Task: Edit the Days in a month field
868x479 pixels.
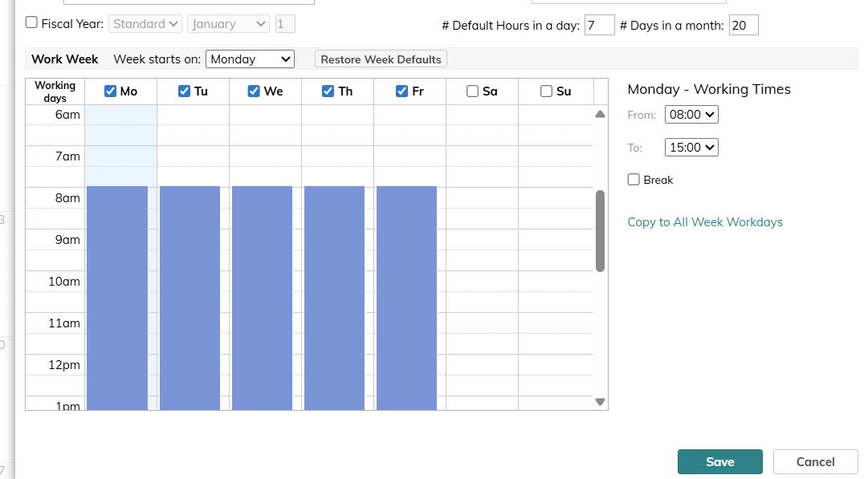Action: pyautogui.click(x=744, y=25)
